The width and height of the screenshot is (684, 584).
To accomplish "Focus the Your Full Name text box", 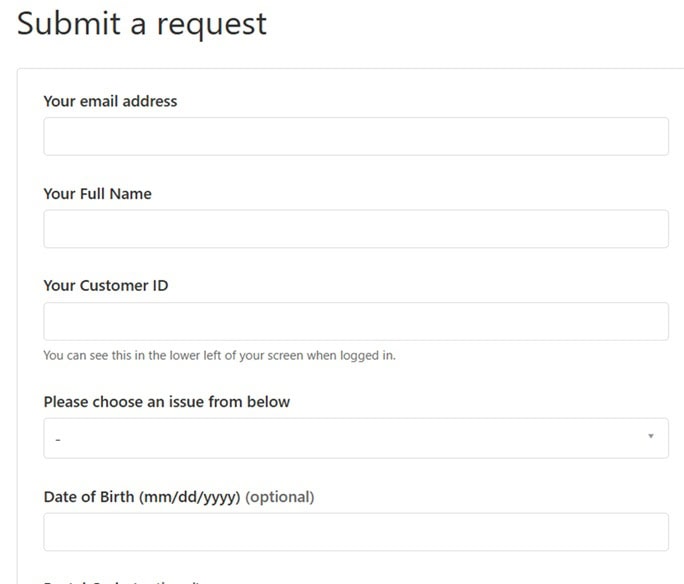I will tap(355, 229).
